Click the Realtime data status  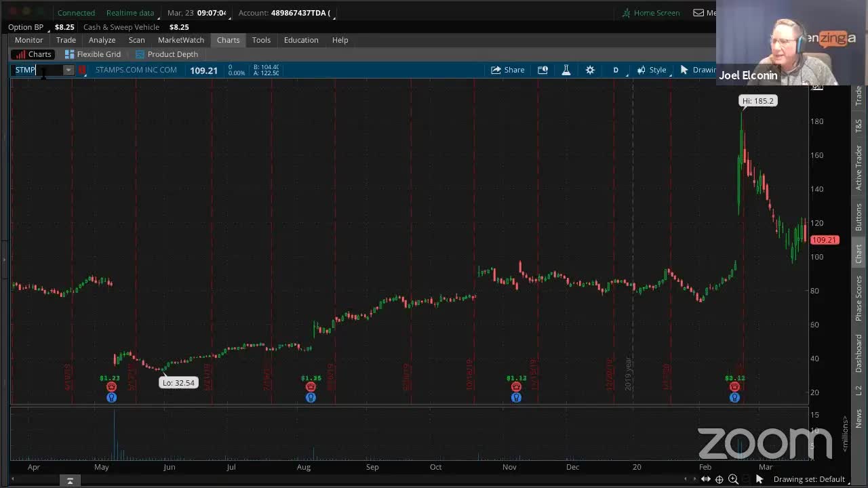130,13
